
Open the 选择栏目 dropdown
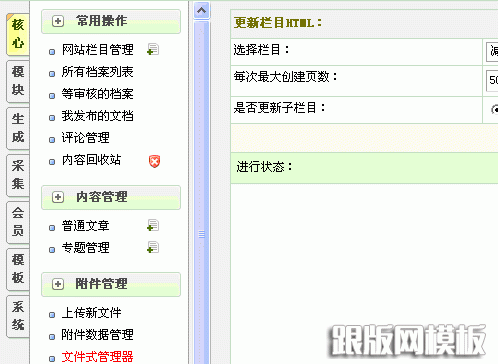click(492, 51)
